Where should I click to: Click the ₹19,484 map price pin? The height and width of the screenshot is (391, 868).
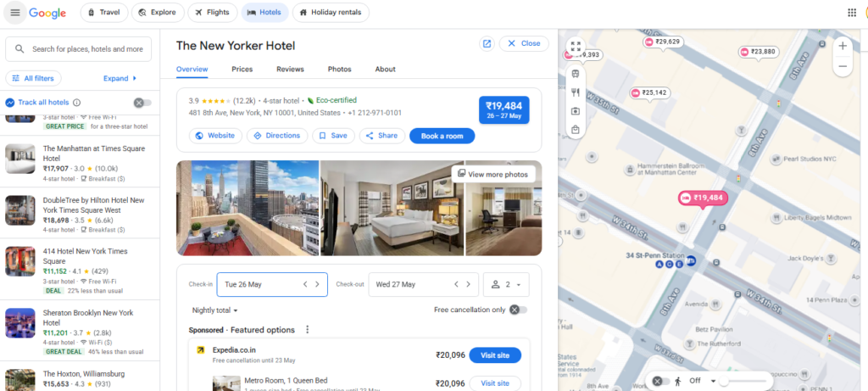click(703, 198)
